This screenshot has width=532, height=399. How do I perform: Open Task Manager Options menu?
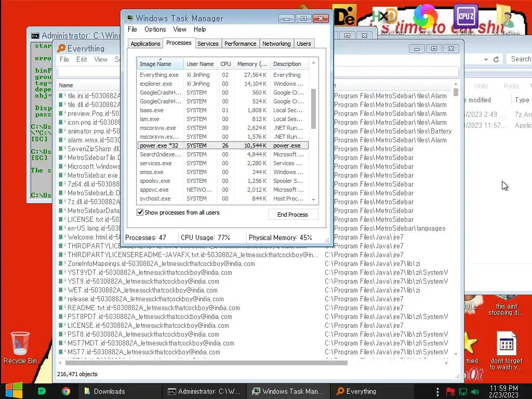point(155,29)
